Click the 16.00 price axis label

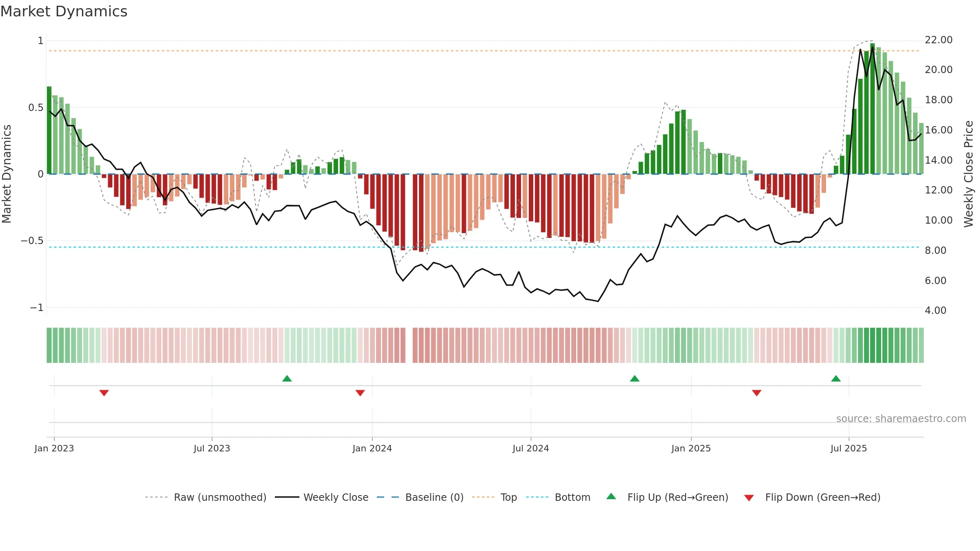[x=939, y=130]
